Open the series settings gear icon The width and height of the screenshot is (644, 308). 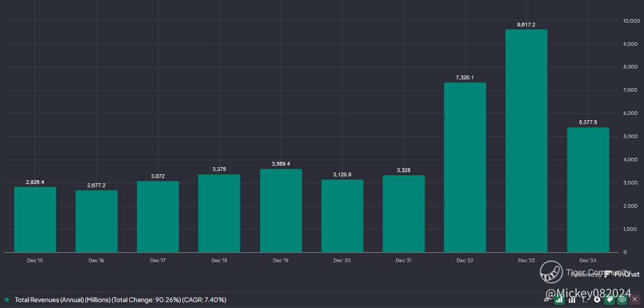pyautogui.click(x=597, y=299)
